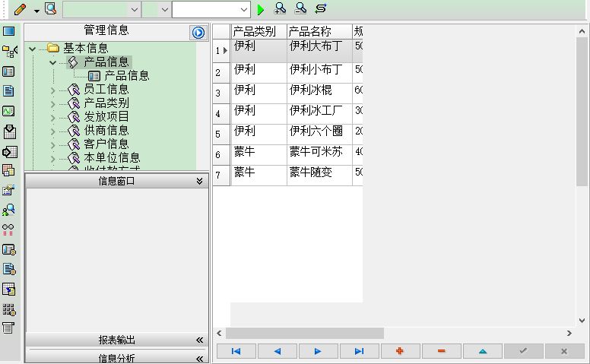Select the 伊利小布丁 cell
The width and height of the screenshot is (590, 364).
[x=319, y=73]
